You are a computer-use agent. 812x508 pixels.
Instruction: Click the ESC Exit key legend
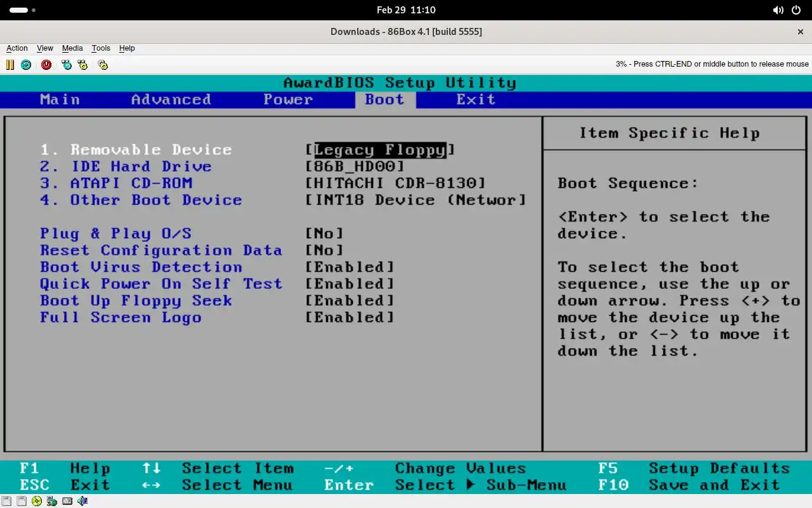[65, 485]
